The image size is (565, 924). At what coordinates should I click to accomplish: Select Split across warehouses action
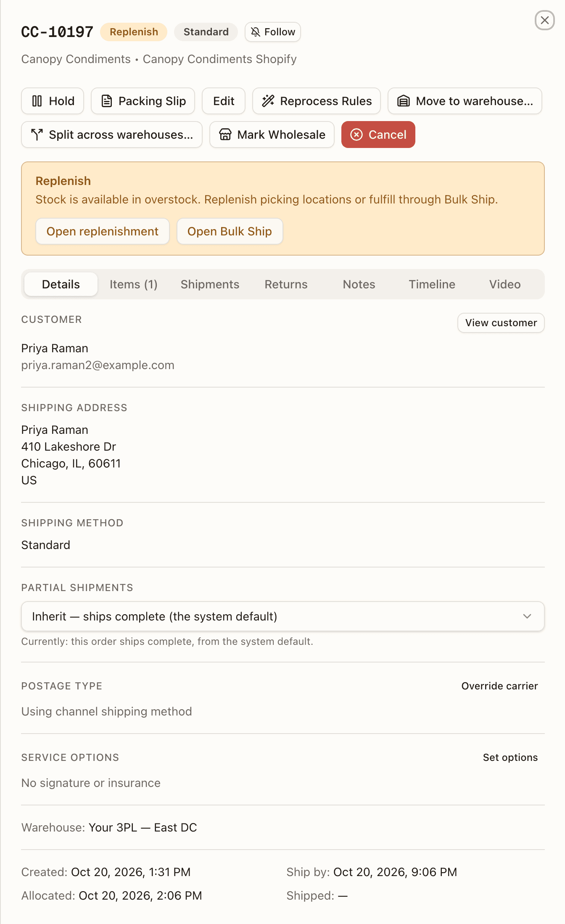click(112, 135)
